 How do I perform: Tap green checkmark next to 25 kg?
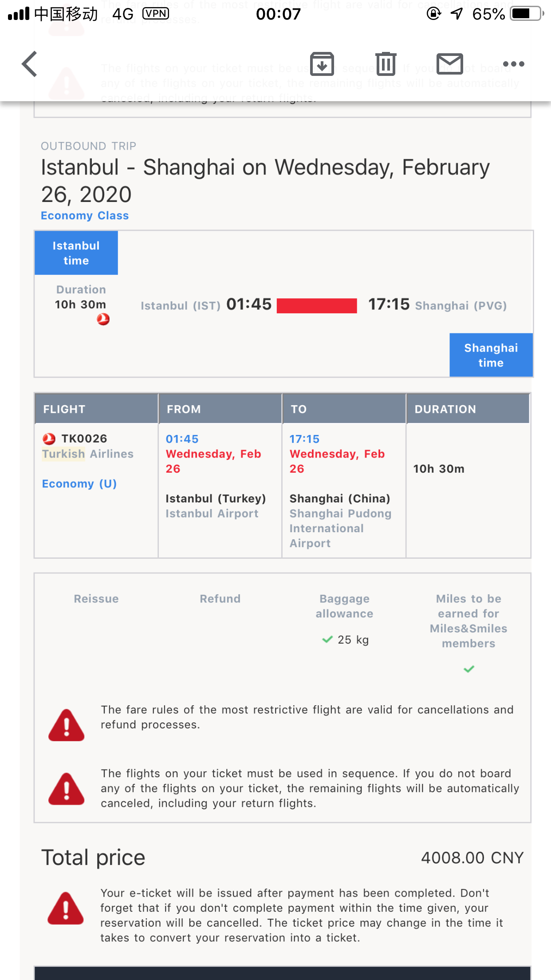click(x=327, y=640)
